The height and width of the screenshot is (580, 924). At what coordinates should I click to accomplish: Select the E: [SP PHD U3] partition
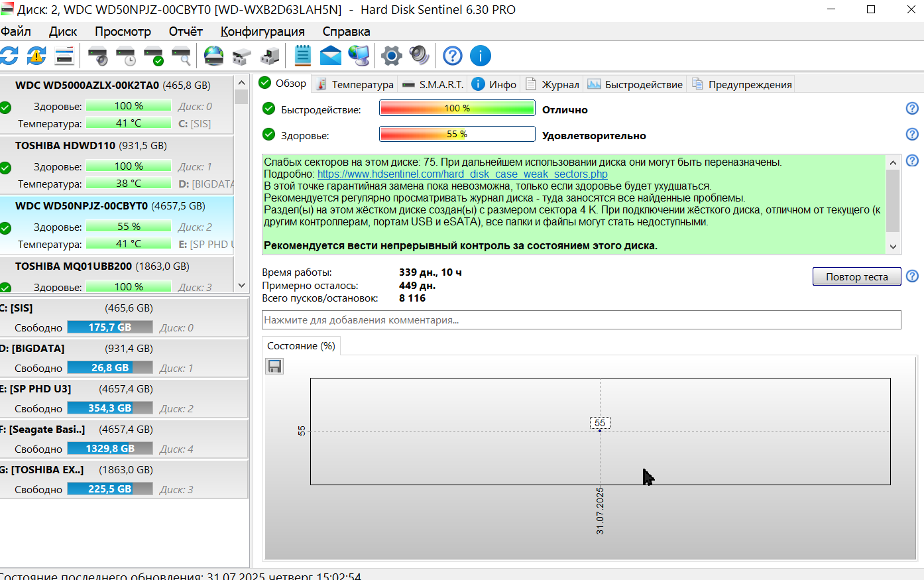123,398
